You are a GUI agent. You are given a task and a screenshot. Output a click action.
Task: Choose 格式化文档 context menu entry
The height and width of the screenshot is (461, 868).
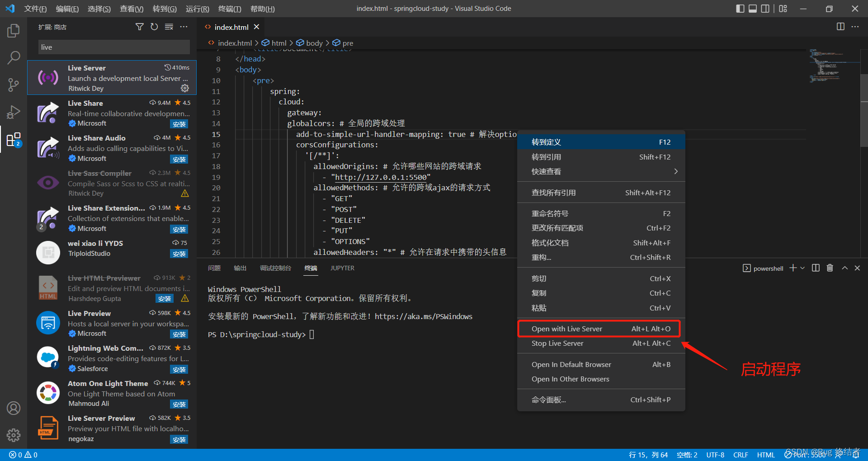pos(601,243)
